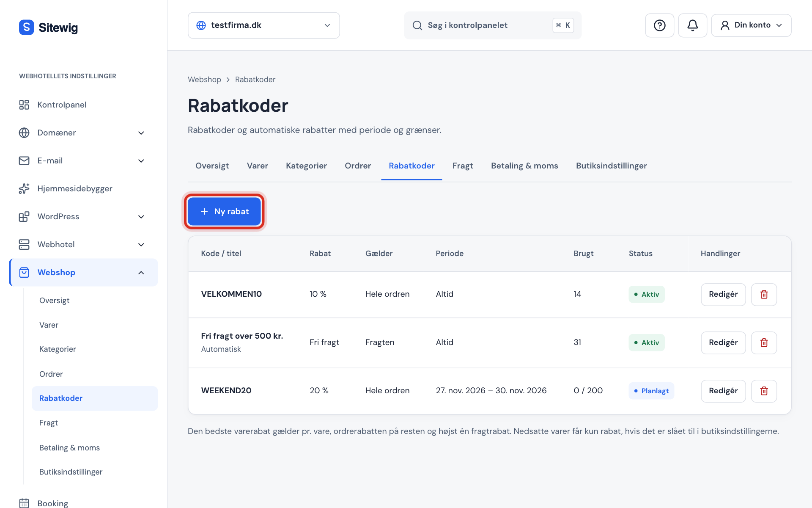Open the Din konto account menu
This screenshot has height=508, width=812.
pyautogui.click(x=751, y=25)
